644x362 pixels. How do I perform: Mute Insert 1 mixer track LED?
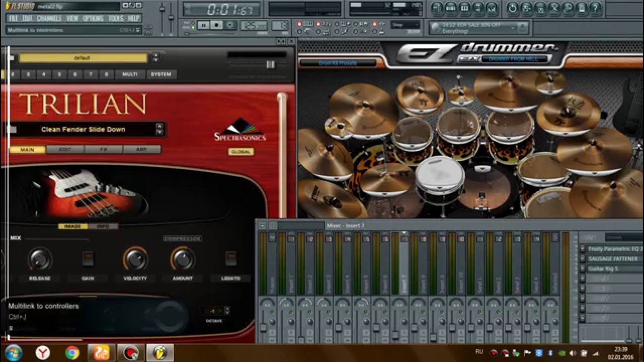pos(291,311)
